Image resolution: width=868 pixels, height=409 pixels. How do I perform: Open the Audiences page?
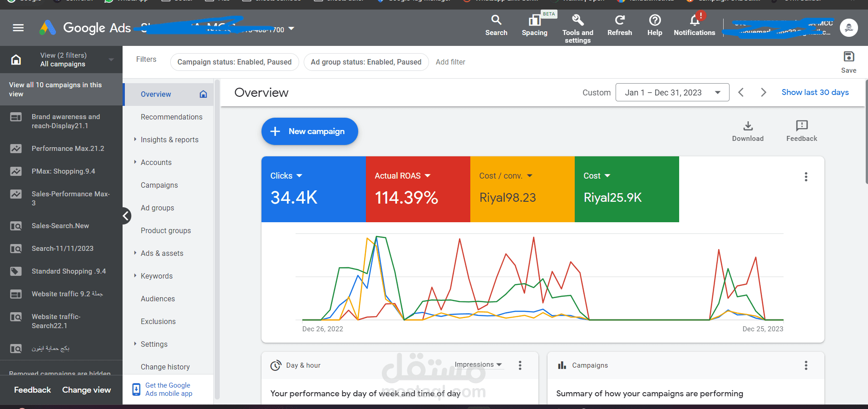(x=158, y=299)
